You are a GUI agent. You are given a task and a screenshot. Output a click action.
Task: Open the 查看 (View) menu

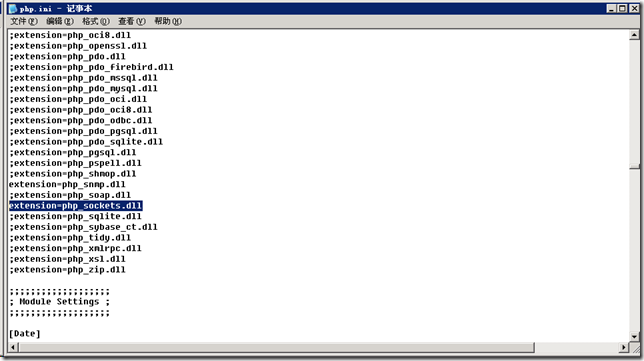pyautogui.click(x=132, y=21)
